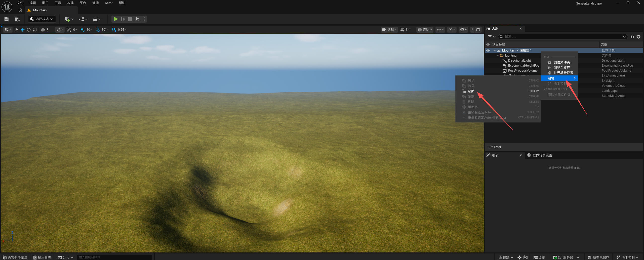
Task: Select the scale gizmo tool
Action: 35,30
